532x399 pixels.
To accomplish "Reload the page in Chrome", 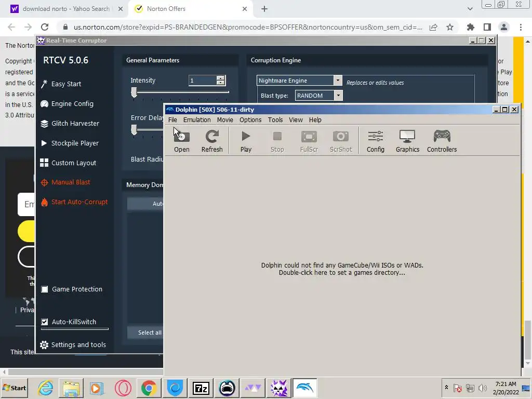I will (45, 27).
